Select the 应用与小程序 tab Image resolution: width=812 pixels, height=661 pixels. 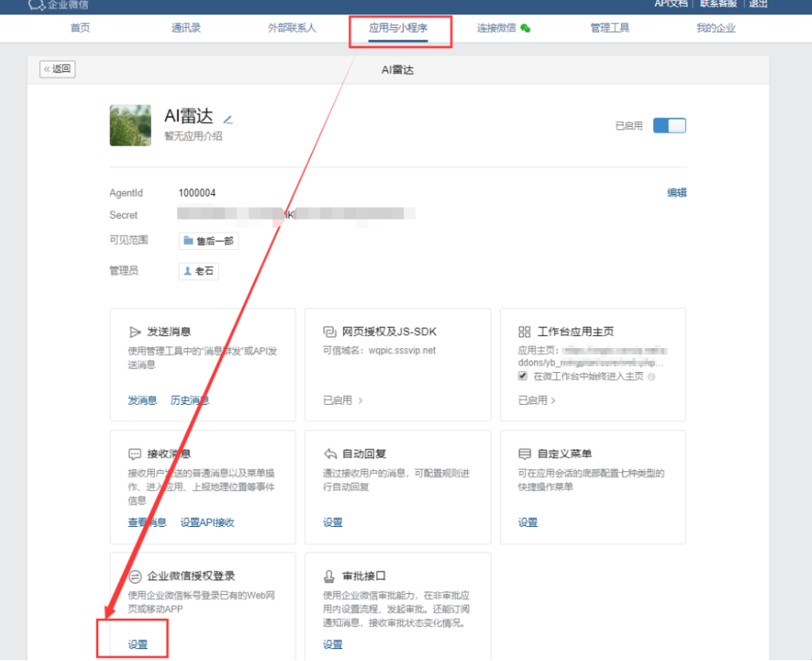pyautogui.click(x=398, y=28)
